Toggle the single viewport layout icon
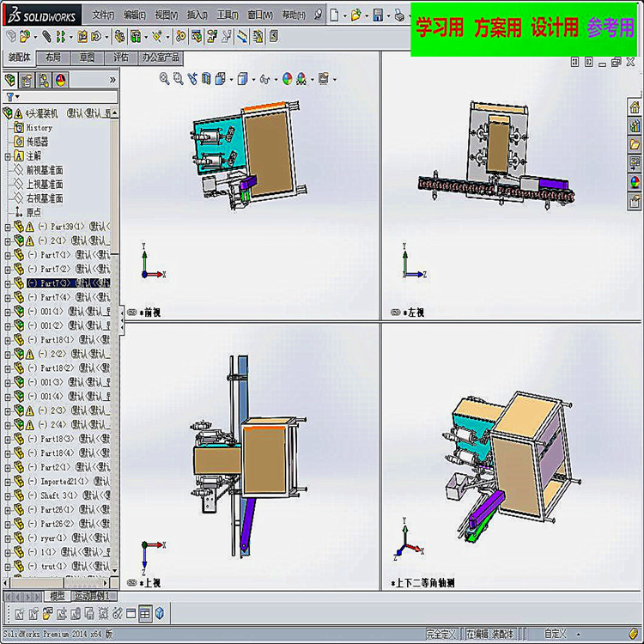644x644 pixels. 131,614
